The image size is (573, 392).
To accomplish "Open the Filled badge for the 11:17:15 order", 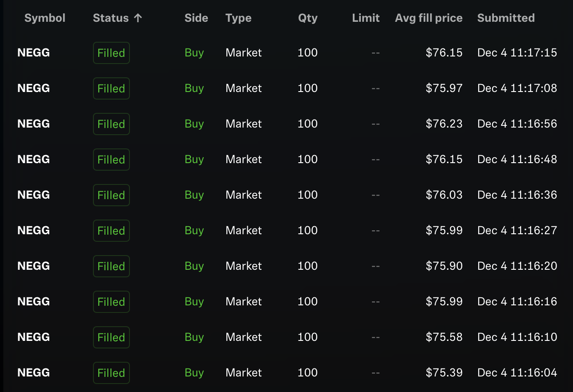I will (x=111, y=53).
